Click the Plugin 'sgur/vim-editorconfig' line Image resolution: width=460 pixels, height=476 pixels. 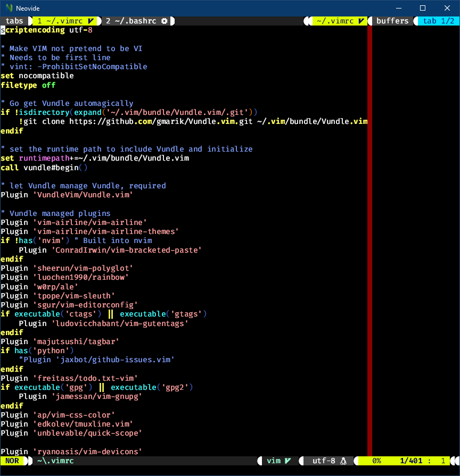69,305
